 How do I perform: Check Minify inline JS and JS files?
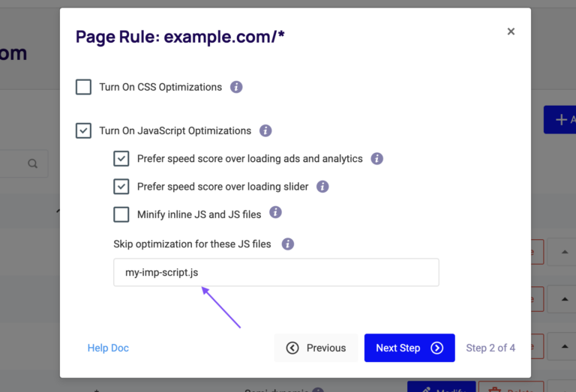[121, 214]
